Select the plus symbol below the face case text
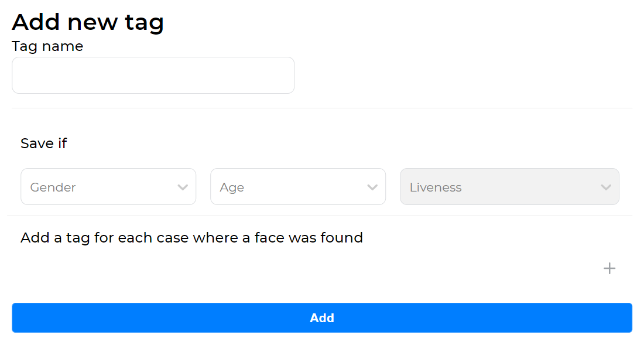644x345 pixels. [x=609, y=268]
